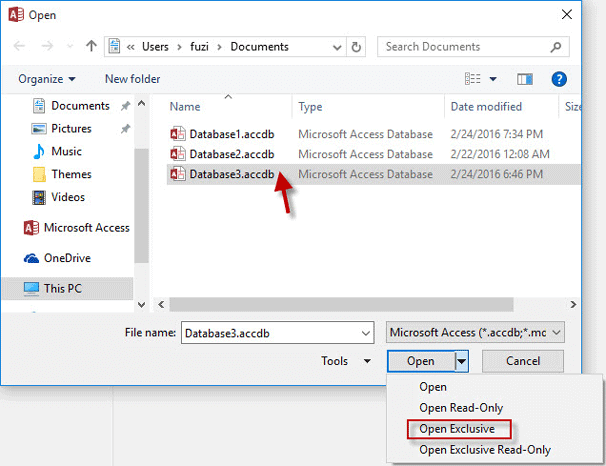
Task: Click the search magnifier icon
Action: pyautogui.click(x=556, y=47)
